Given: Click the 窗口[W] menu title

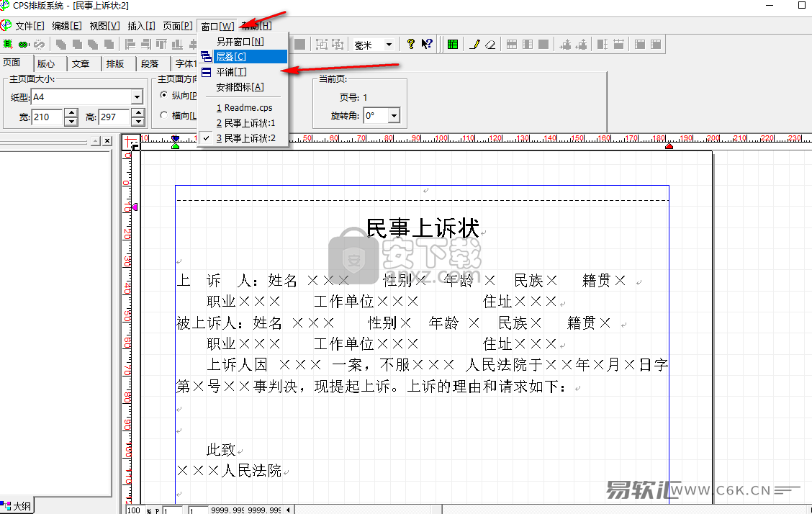Looking at the screenshot, I should coord(217,26).
